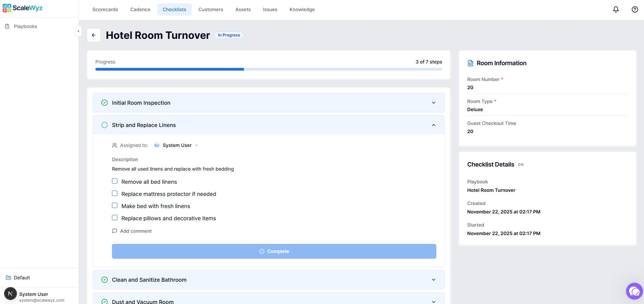Viewport: 644px width, 304px height.
Task: Check Make bed with fresh linens
Action: click(x=115, y=205)
